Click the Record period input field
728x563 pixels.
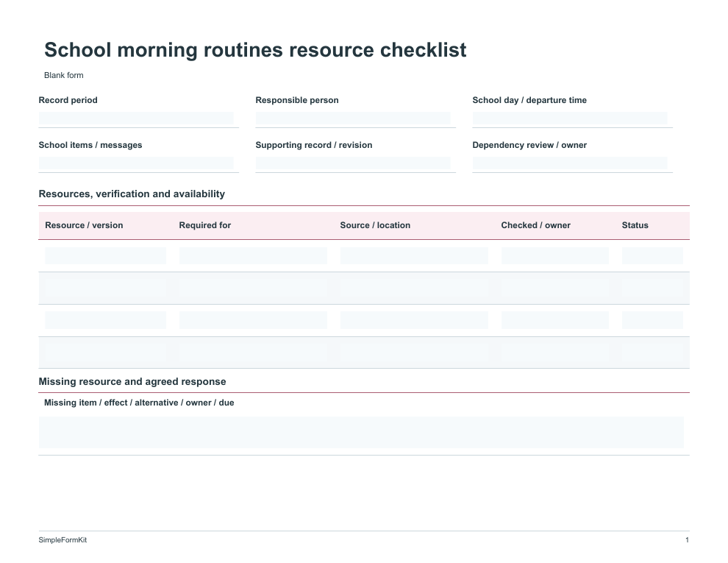136,118
